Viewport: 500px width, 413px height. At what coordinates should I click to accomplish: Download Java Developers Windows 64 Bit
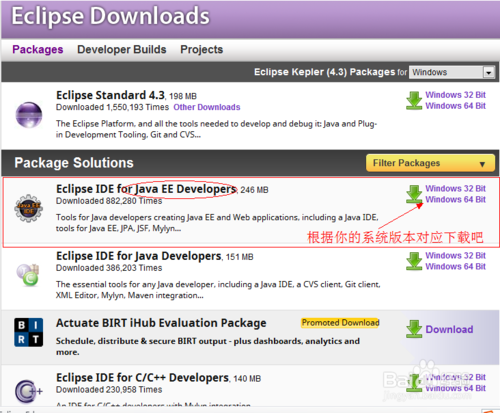455,266
